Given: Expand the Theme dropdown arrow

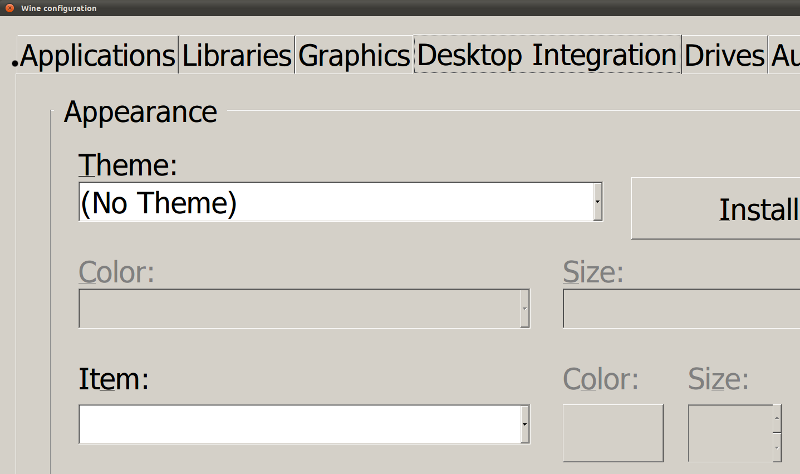Looking at the screenshot, I should (x=597, y=203).
